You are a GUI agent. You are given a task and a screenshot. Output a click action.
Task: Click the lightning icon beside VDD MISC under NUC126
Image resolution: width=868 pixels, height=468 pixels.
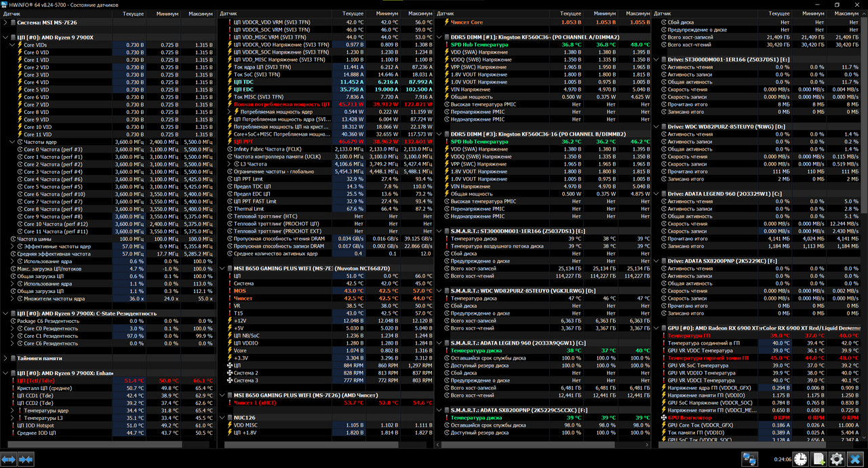click(x=229, y=425)
